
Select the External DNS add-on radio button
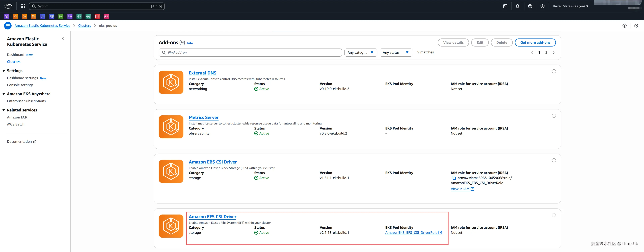(x=554, y=71)
